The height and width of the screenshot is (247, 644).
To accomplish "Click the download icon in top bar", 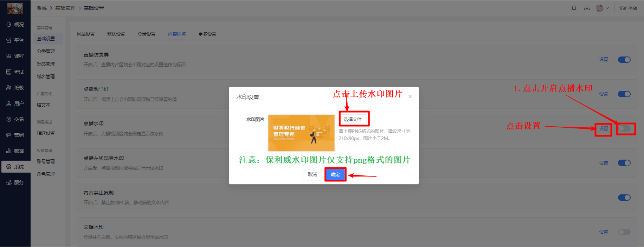I will coord(587,8).
